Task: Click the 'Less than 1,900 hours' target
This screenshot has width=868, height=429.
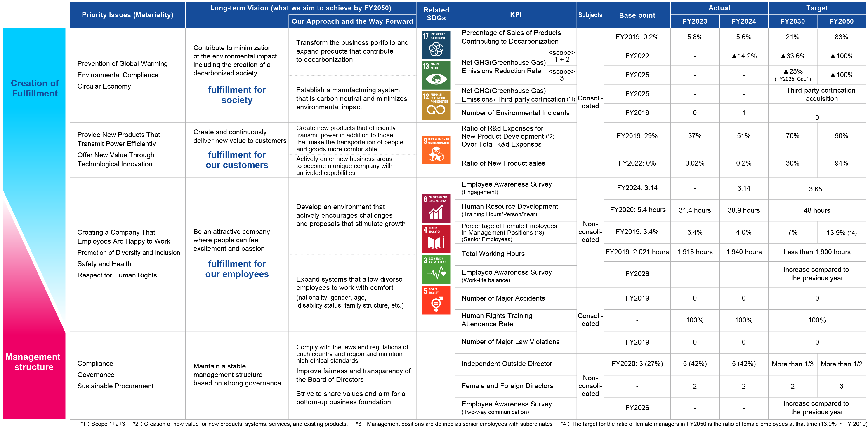Action: [817, 252]
